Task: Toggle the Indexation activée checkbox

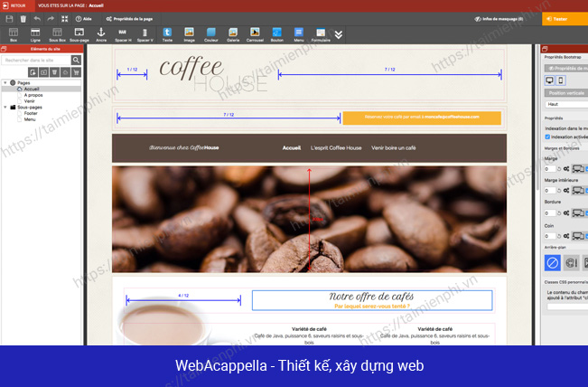Action: click(x=547, y=137)
